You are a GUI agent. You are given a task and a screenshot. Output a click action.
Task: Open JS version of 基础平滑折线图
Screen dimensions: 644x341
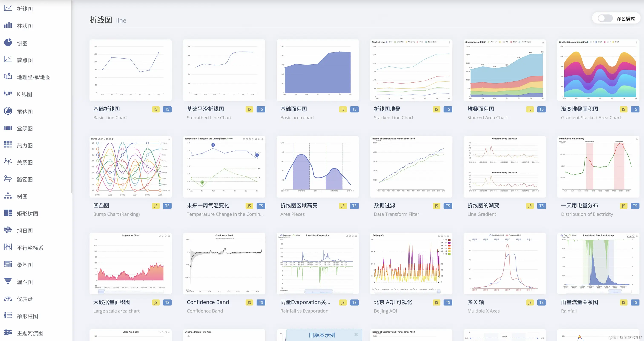(249, 109)
